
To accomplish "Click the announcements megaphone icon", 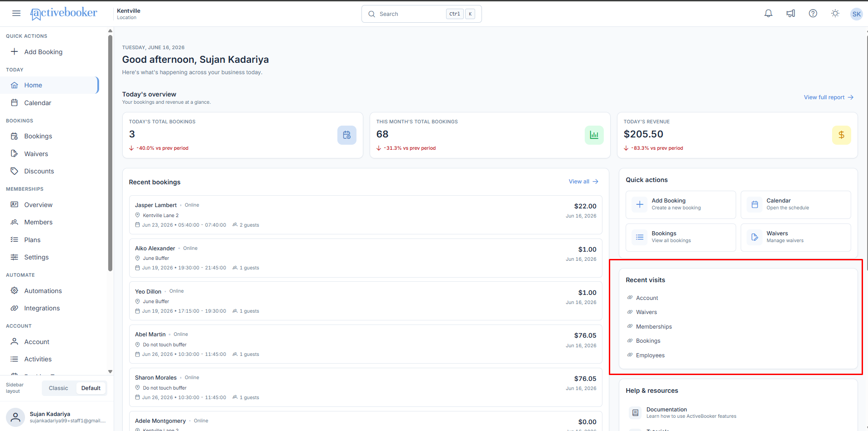I will tap(791, 14).
